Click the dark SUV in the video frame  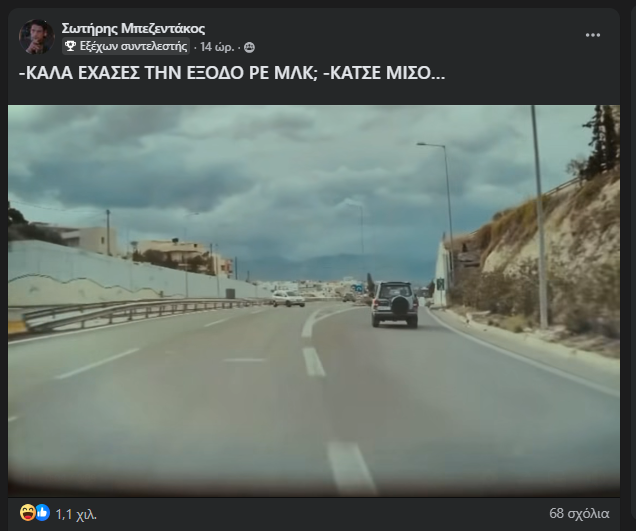pos(395,304)
